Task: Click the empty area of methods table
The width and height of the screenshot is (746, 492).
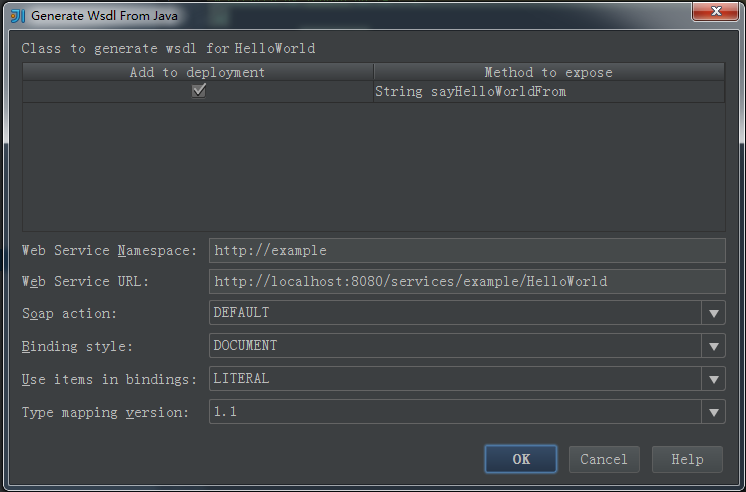Action: [373, 167]
